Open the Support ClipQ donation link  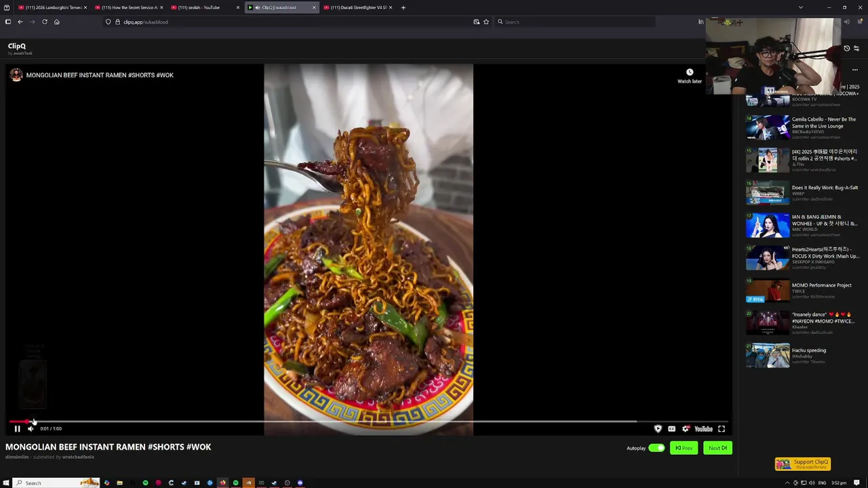coord(803,464)
